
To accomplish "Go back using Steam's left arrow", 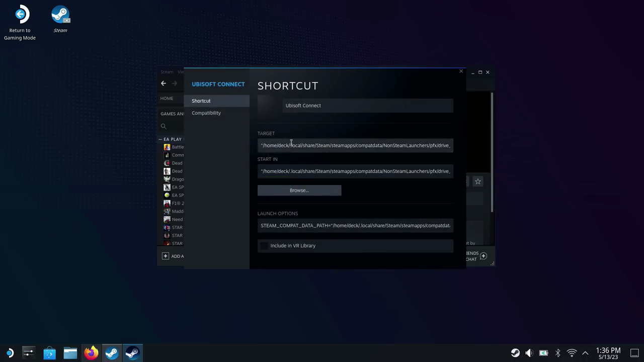I will pyautogui.click(x=164, y=83).
